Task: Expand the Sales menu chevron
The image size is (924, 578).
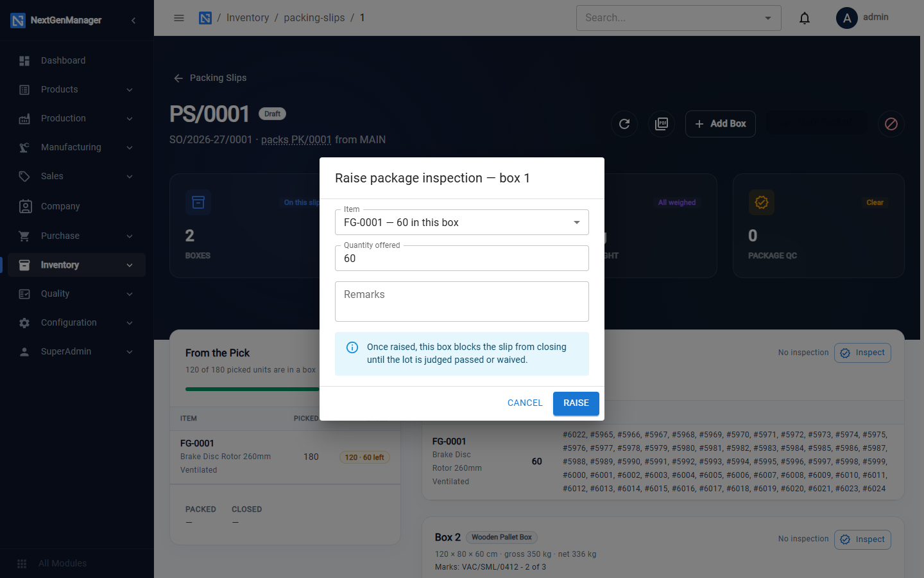Action: pyautogui.click(x=130, y=177)
